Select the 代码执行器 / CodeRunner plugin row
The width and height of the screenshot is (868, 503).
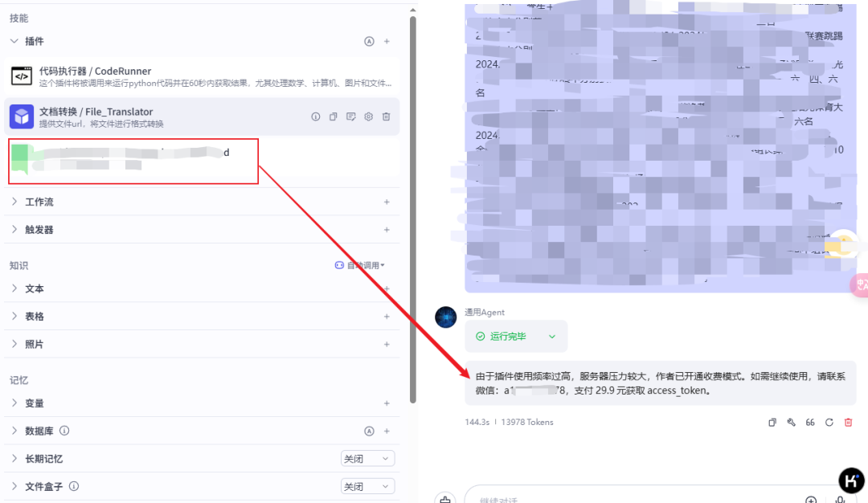click(202, 76)
